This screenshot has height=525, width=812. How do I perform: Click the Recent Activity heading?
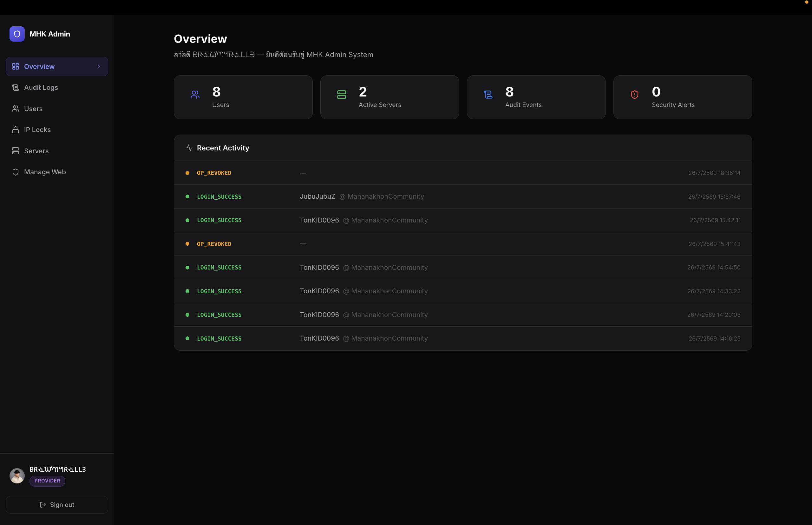223,148
